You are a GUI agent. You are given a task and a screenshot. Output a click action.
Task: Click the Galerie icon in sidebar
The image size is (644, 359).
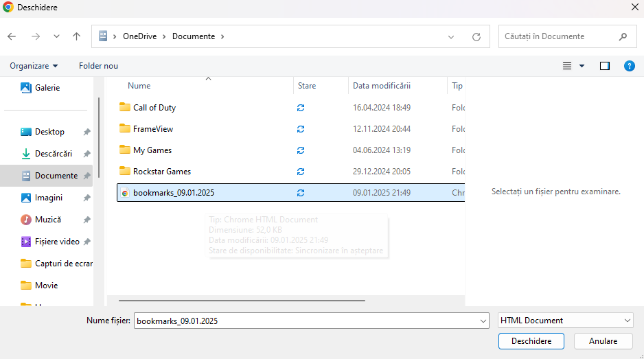tap(26, 88)
